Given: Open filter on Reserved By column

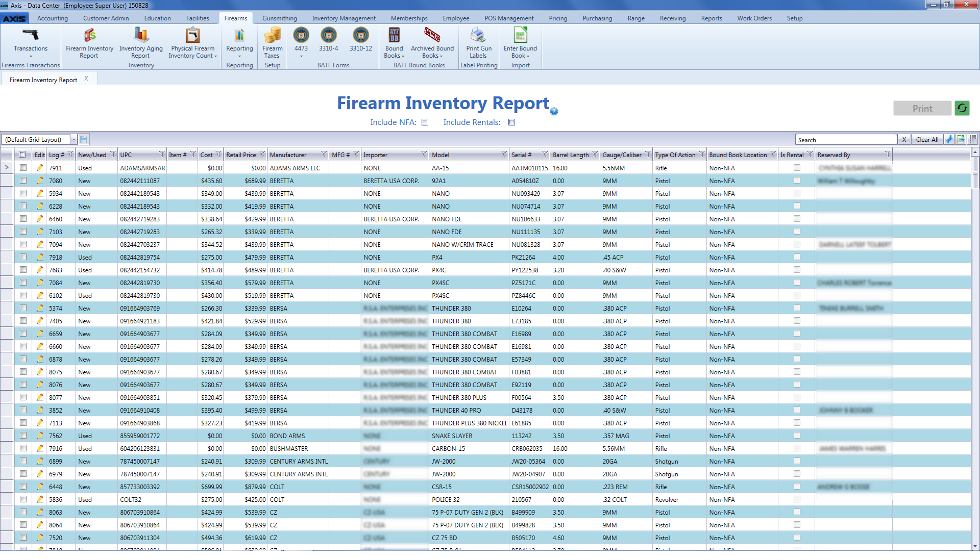Looking at the screenshot, I should coord(887,155).
